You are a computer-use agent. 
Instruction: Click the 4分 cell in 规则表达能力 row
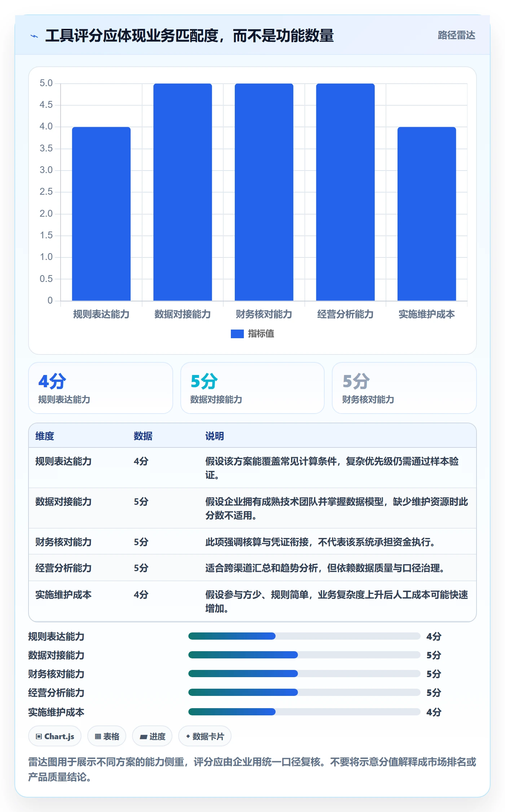(x=141, y=462)
